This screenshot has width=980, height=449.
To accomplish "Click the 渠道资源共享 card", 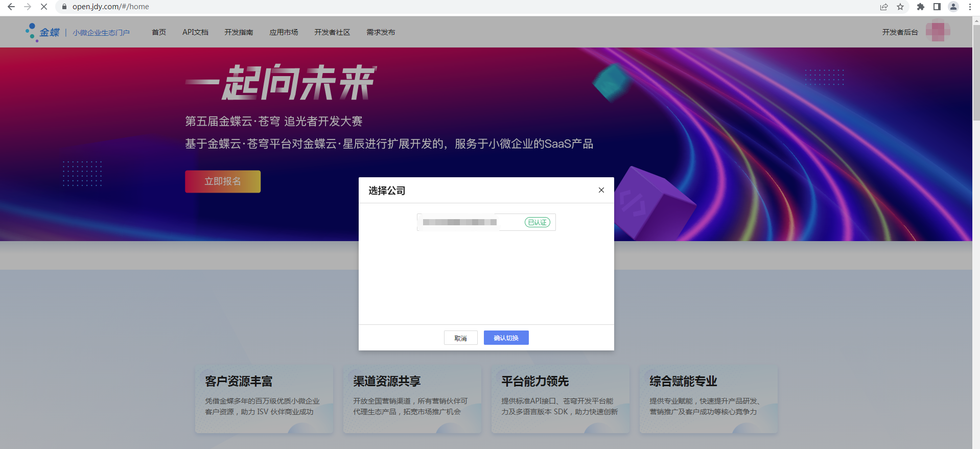I will click(x=412, y=399).
